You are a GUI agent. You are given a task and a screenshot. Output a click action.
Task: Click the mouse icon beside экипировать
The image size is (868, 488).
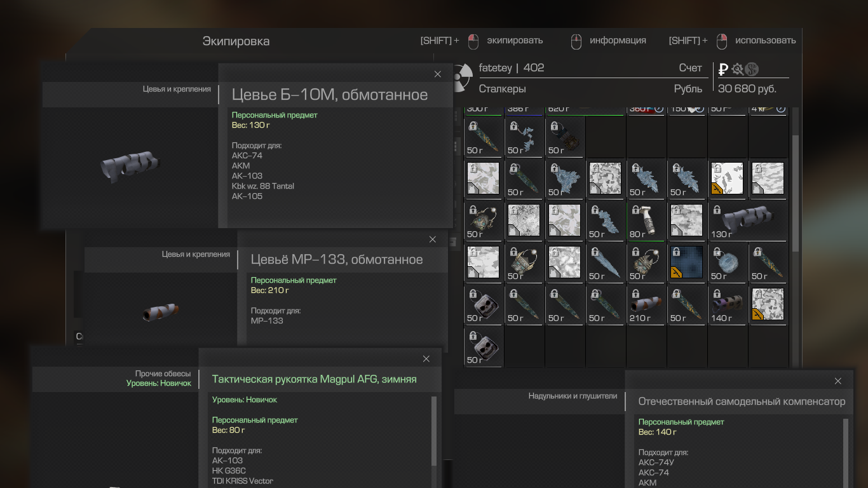(x=473, y=41)
